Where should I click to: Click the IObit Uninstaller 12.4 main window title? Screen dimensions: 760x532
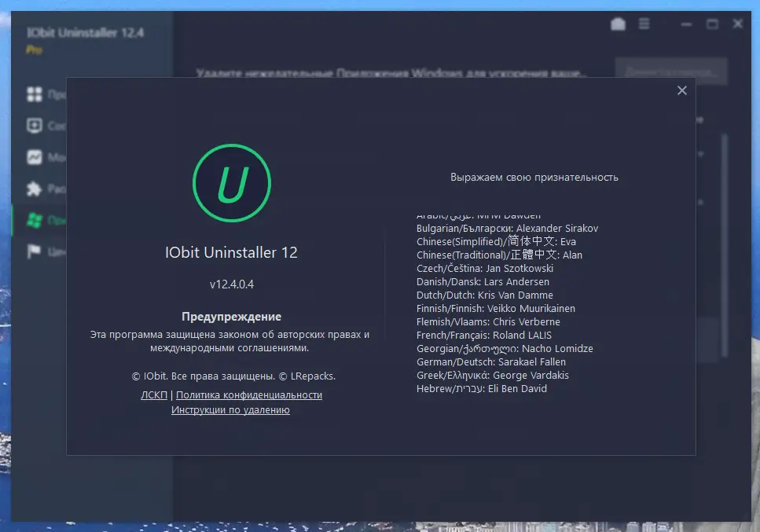tap(86, 33)
